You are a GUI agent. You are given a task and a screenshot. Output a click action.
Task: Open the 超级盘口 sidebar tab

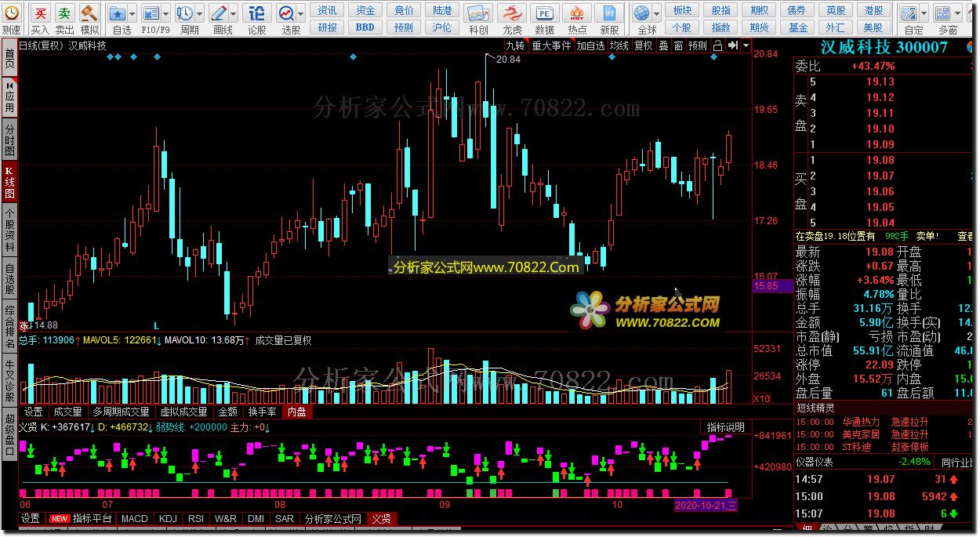9,435
